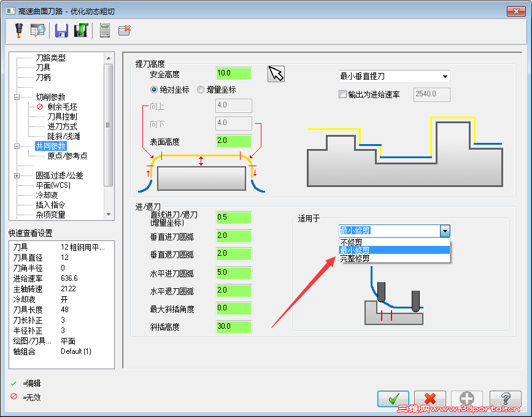
Task: Collapse the 切削参数 tree node
Action: click(17, 98)
